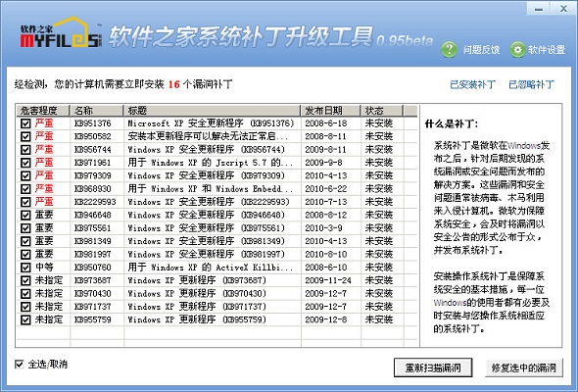This screenshot has height=392, width=578.
Task: Uncheck the KB950582 patch checkbox
Action: coord(25,136)
